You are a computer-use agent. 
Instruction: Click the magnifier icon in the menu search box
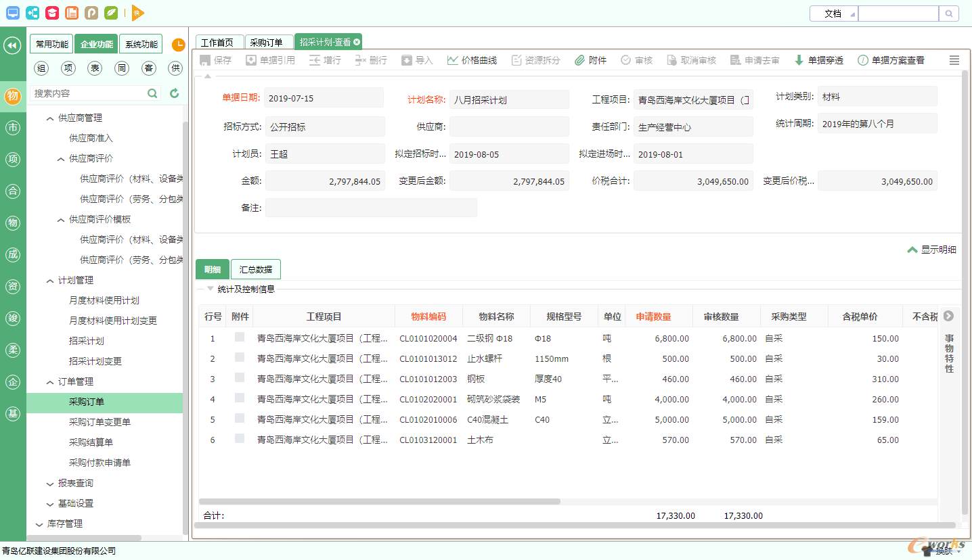153,93
